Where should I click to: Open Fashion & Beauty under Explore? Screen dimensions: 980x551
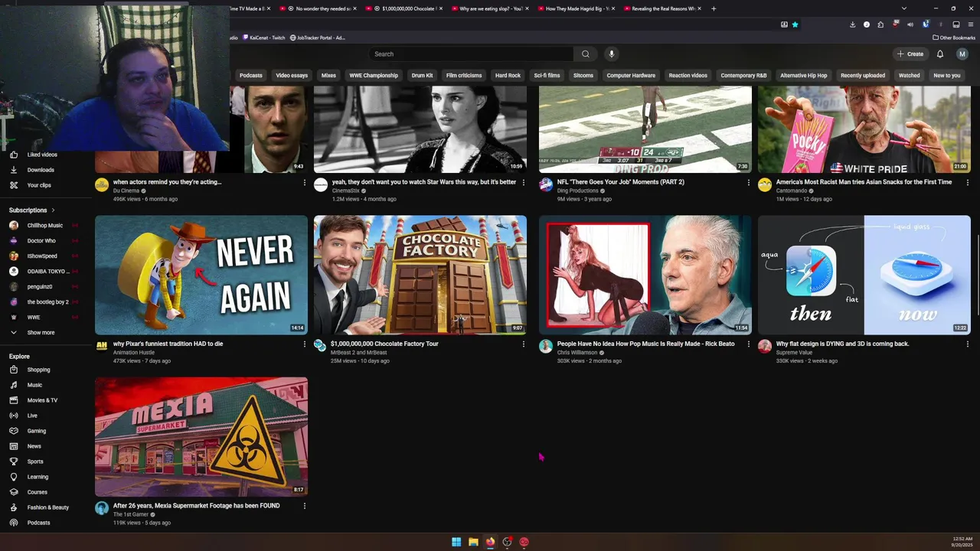(47, 507)
